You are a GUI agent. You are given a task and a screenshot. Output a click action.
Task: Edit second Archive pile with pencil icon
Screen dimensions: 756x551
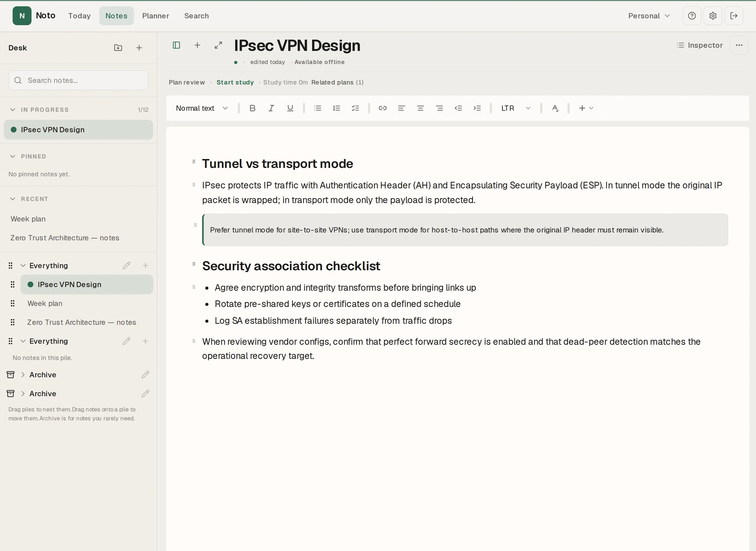(x=145, y=394)
